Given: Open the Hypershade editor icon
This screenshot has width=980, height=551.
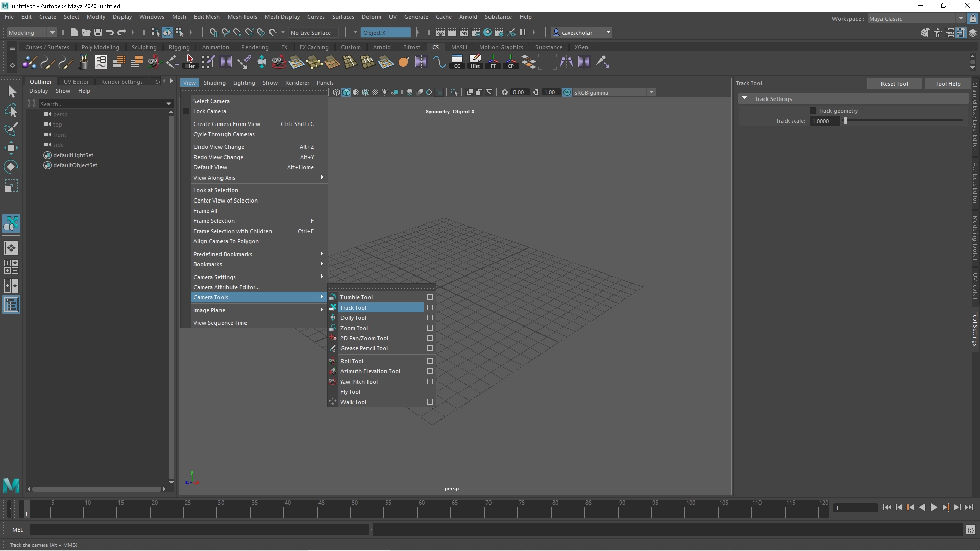Looking at the screenshot, I should tap(487, 32).
